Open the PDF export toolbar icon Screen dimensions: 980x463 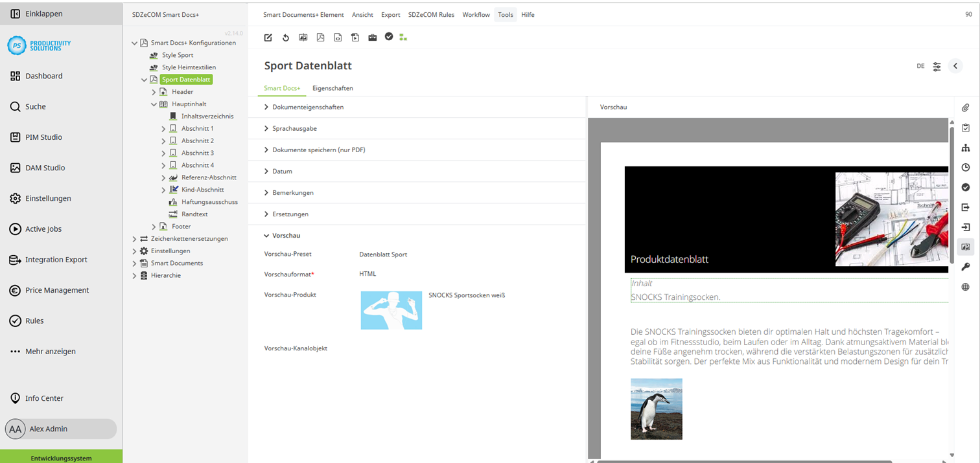coord(320,38)
